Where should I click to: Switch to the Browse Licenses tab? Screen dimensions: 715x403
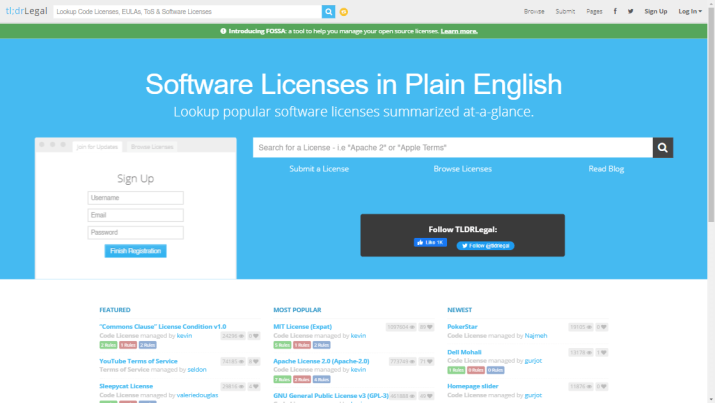point(152,147)
